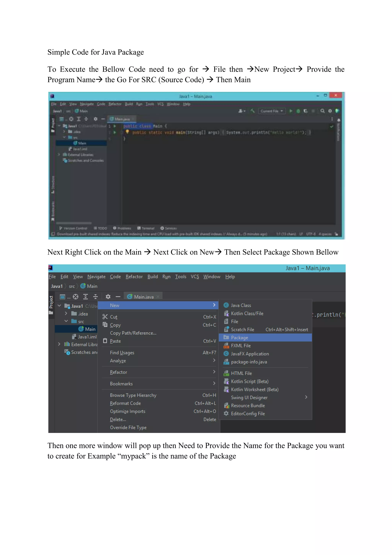
Task: Click the Cut scissors entry in context menu
Action: click(159, 317)
